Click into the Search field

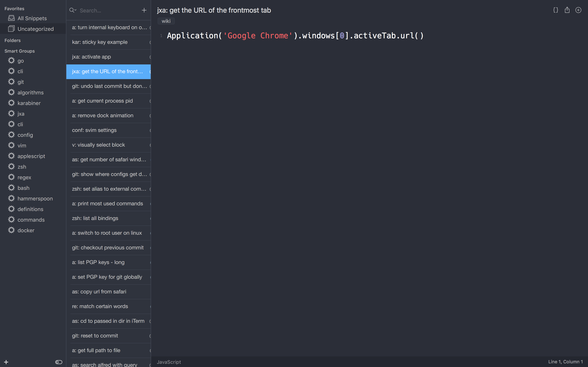(x=107, y=10)
